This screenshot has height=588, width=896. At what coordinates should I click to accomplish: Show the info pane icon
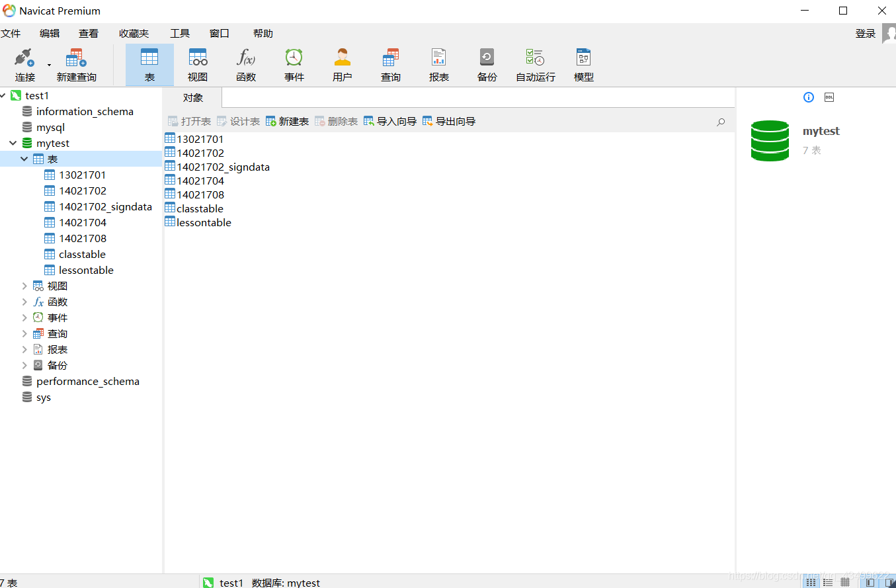point(809,97)
